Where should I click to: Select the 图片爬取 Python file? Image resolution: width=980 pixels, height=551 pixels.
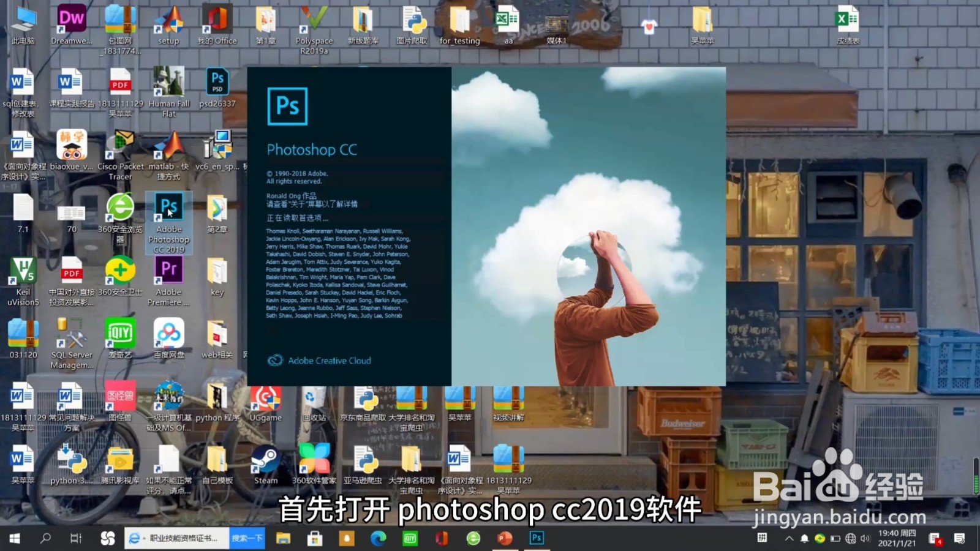click(412, 25)
